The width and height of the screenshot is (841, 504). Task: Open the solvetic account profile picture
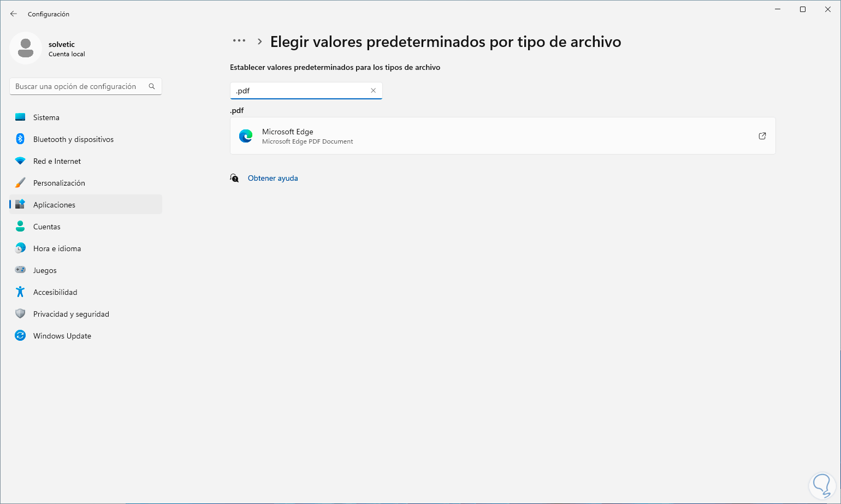[26, 48]
